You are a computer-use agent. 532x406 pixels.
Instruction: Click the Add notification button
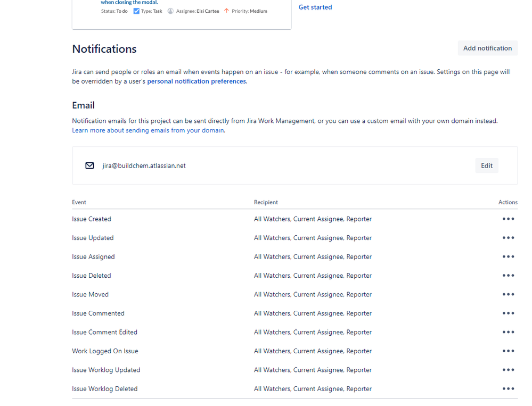click(x=488, y=48)
